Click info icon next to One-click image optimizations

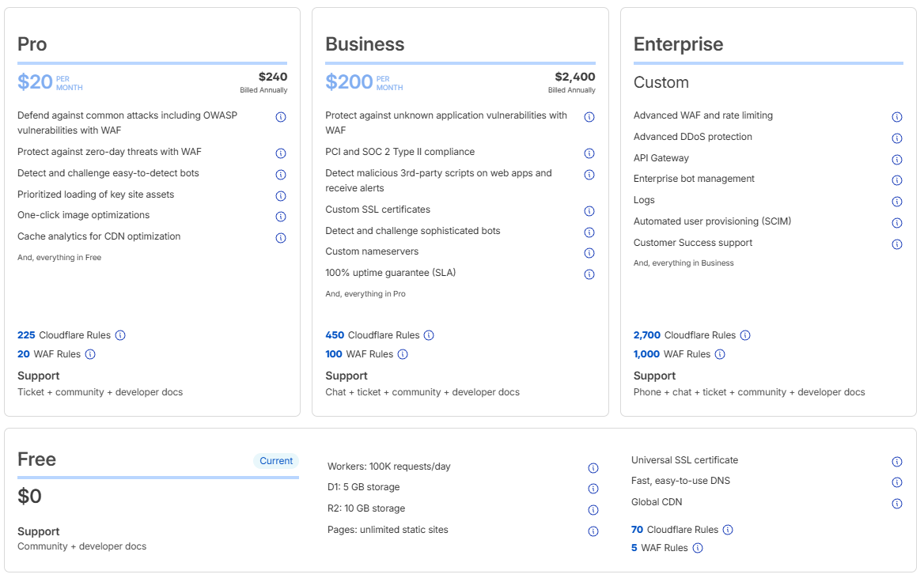[281, 216]
